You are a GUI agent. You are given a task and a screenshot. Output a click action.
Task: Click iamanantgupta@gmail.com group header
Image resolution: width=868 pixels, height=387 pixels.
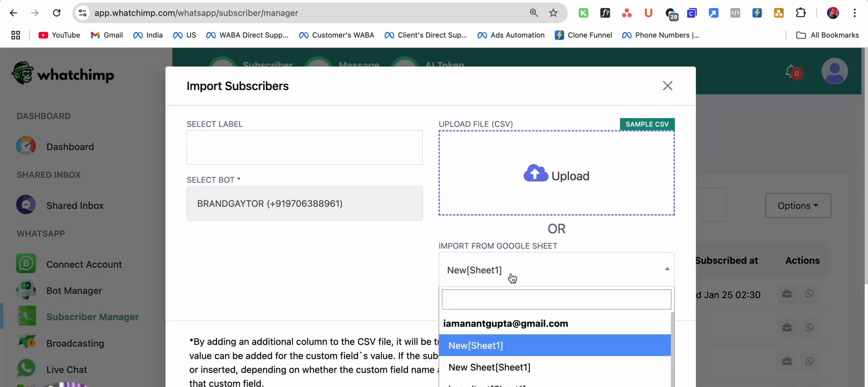pyautogui.click(x=505, y=324)
